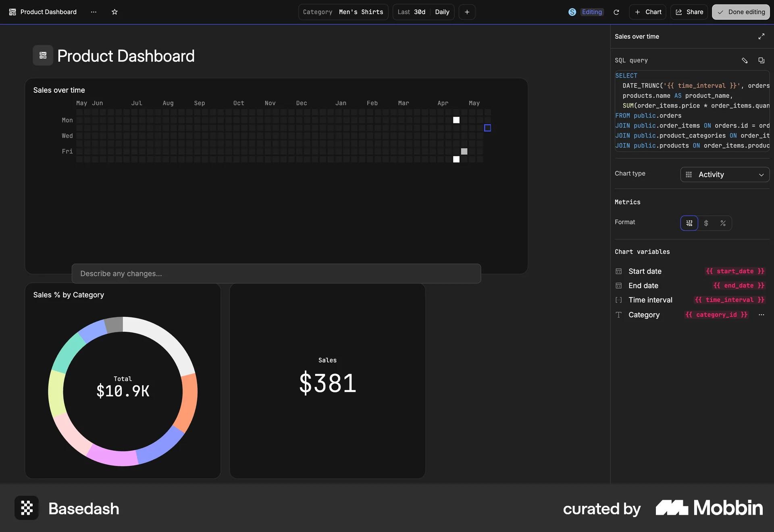Click the Time interval variable icon
Viewport: 774px width, 532px height.
click(x=619, y=300)
